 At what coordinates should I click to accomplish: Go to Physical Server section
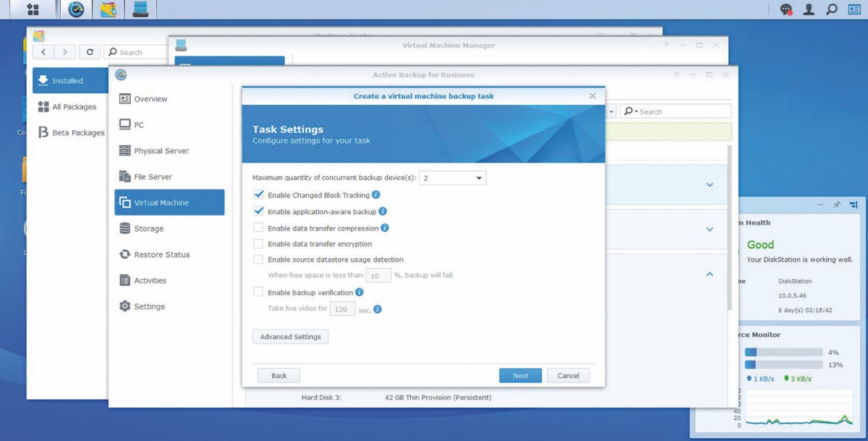[x=169, y=151]
